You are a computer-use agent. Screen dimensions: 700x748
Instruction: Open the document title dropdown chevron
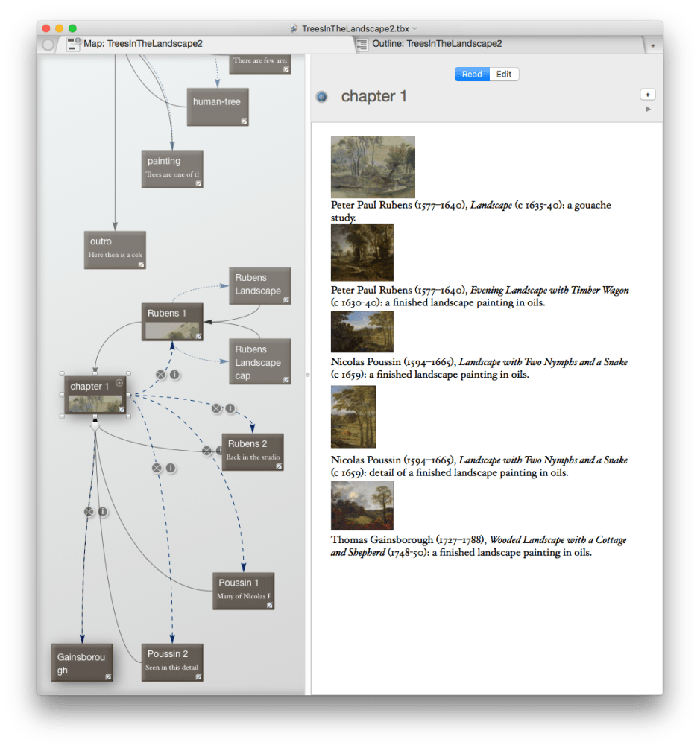coord(415,28)
